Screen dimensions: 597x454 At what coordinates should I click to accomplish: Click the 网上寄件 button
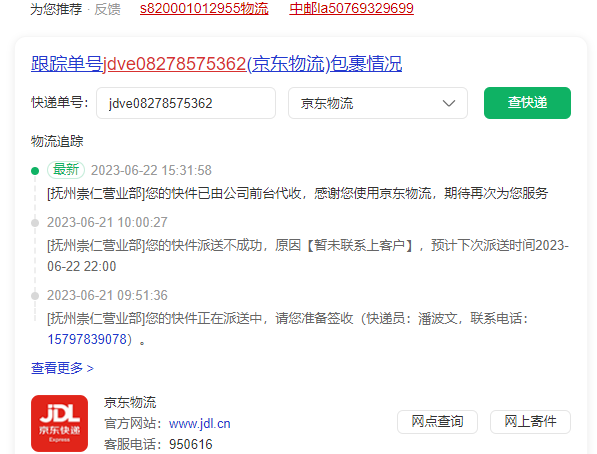click(530, 422)
